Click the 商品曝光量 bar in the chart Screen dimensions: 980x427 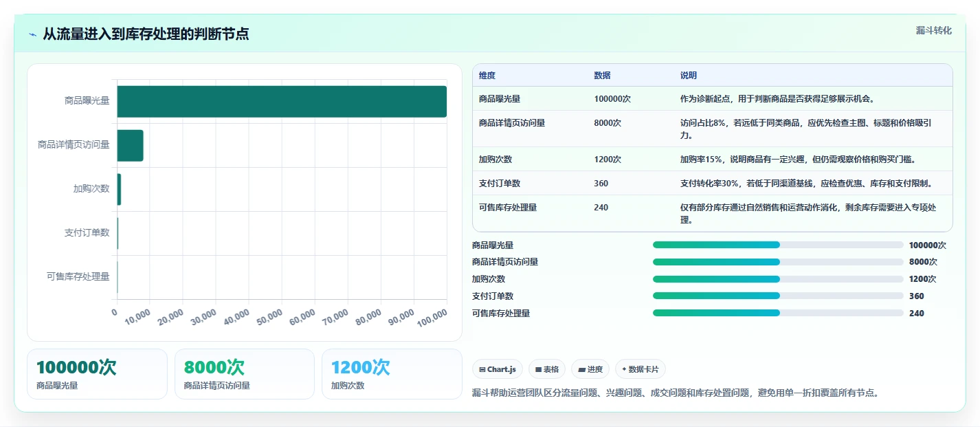(282, 101)
